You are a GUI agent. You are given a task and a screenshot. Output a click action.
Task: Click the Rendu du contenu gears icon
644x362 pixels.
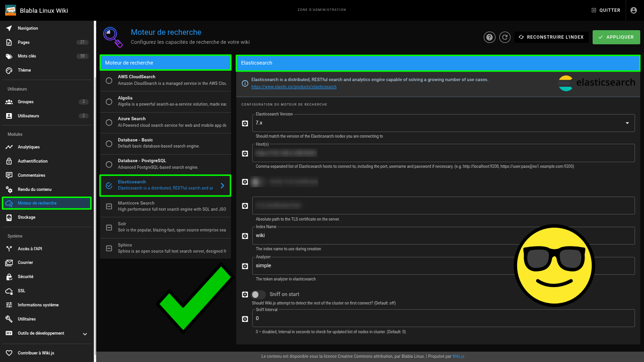tap(9, 189)
